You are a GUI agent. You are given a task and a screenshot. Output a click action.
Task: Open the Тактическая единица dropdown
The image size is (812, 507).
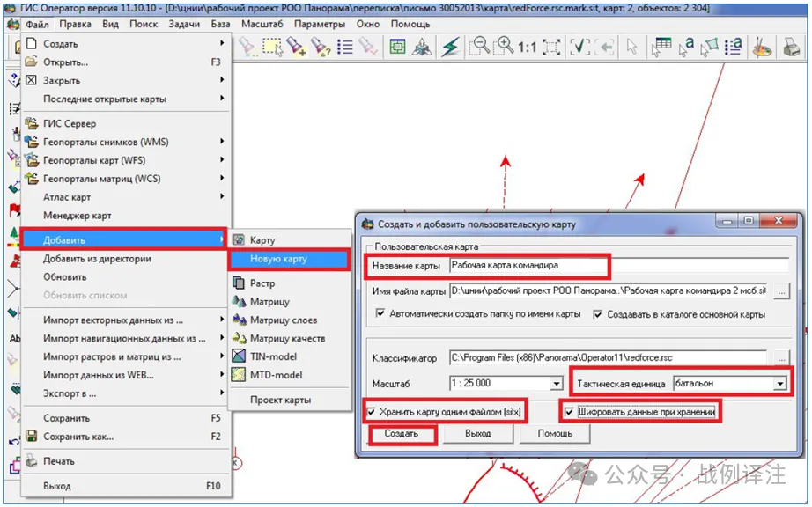click(779, 384)
